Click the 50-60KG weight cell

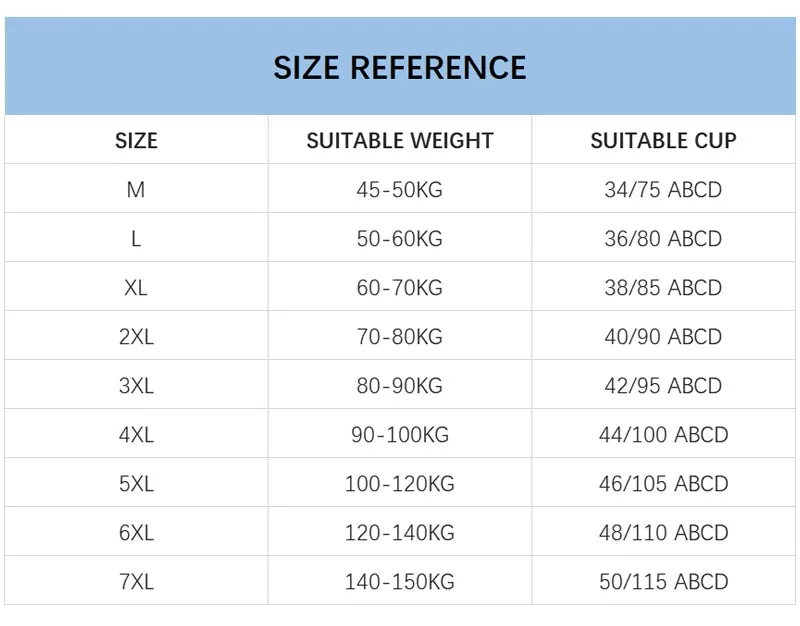click(399, 239)
